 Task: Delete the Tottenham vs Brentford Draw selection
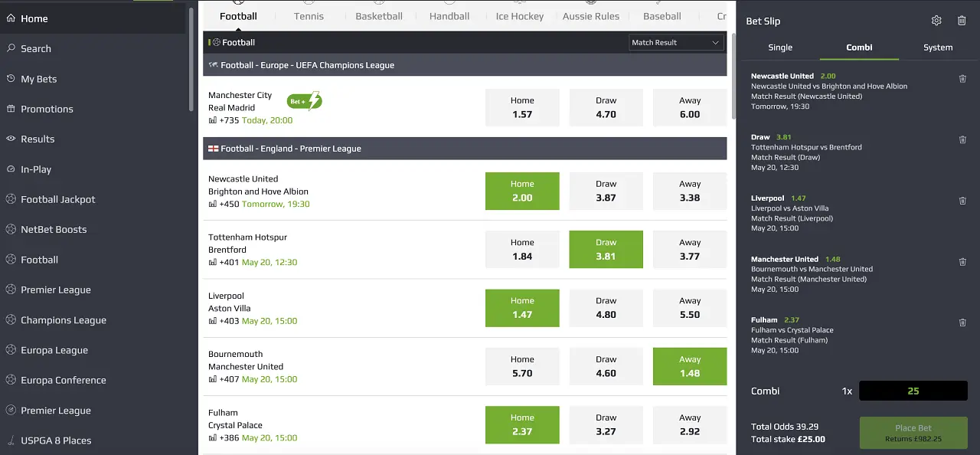[x=962, y=139]
